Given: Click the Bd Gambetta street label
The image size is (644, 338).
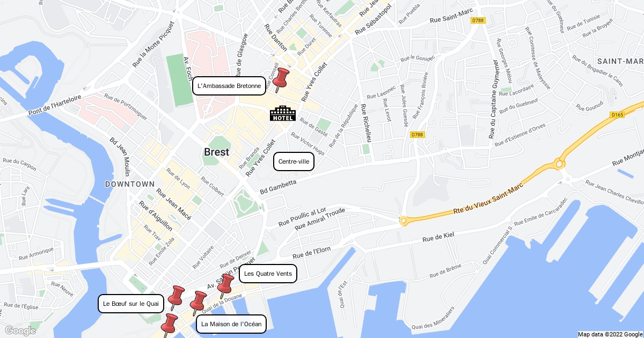Looking at the screenshot, I should point(278,187).
